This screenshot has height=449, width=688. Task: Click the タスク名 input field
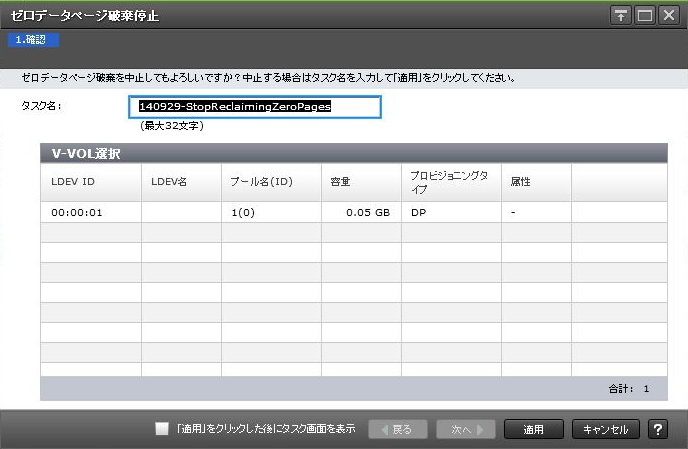coord(255,107)
